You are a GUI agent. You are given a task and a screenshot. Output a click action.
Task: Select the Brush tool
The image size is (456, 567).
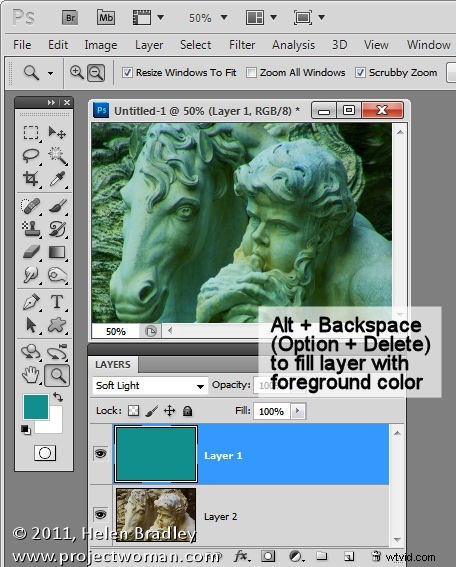[57, 206]
